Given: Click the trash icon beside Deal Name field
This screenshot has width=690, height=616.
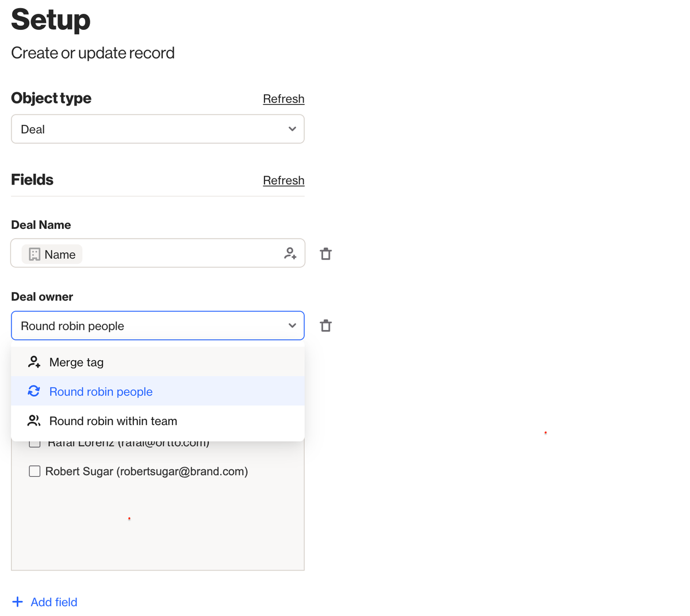Looking at the screenshot, I should 325,253.
